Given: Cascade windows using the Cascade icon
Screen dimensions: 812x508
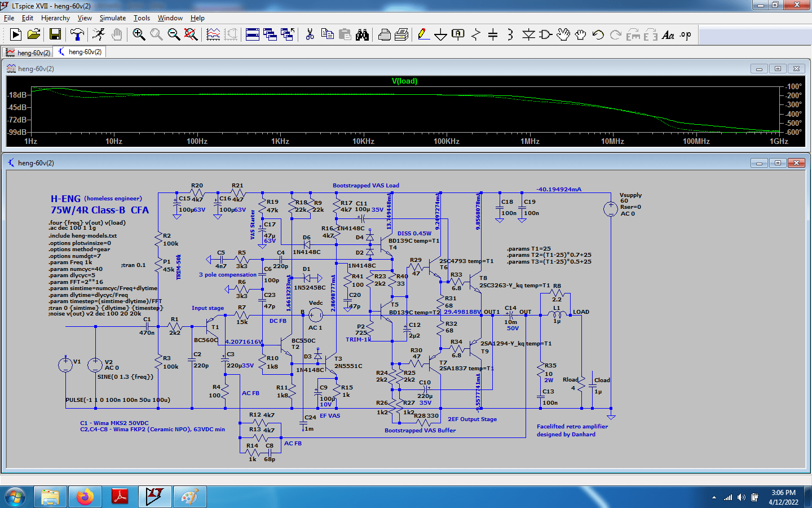Looking at the screenshot, I should coord(270,35).
